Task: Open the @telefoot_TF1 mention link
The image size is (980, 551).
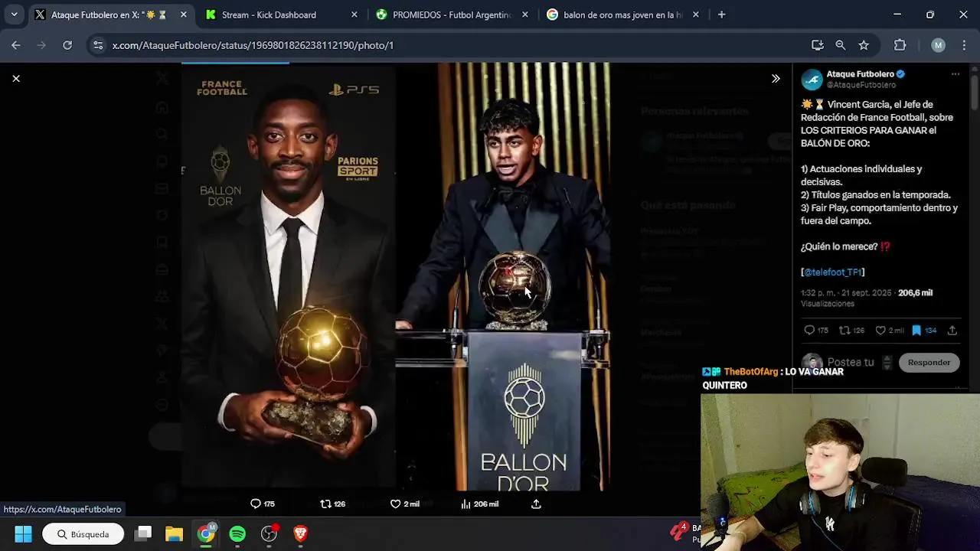Action: [833, 272]
